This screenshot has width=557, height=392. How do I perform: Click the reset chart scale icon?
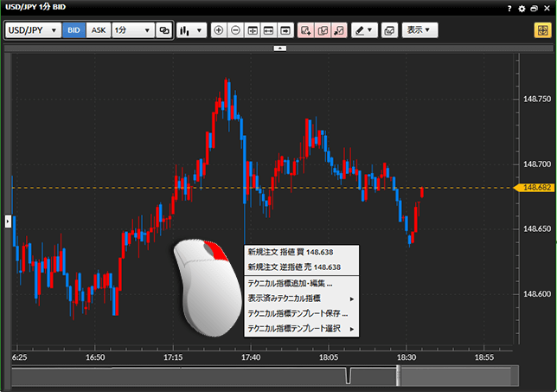click(x=253, y=30)
